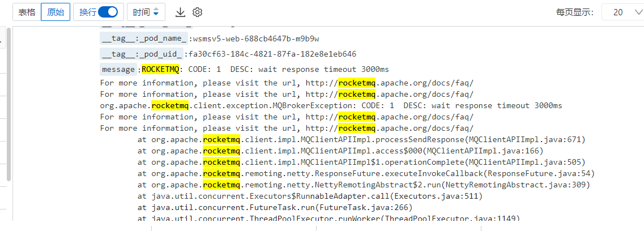
Task: Select the __tag__:_pod_uid_ field label
Action: [142, 54]
